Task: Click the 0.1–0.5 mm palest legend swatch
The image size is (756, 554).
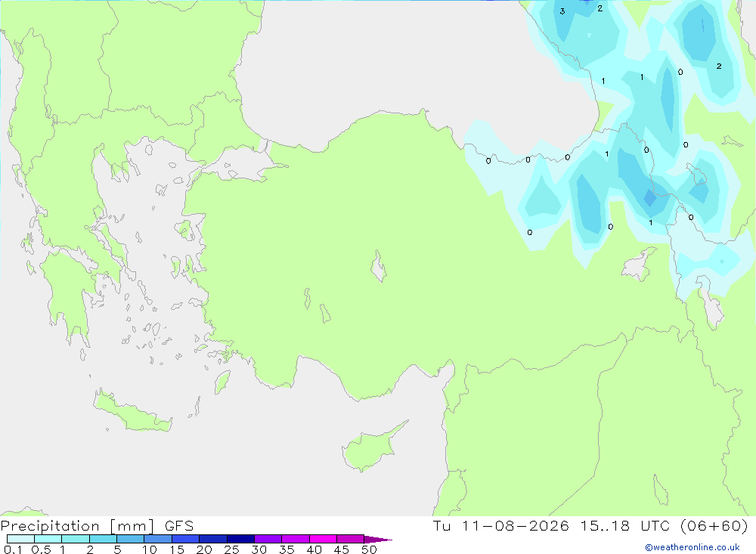Action: click(20, 539)
